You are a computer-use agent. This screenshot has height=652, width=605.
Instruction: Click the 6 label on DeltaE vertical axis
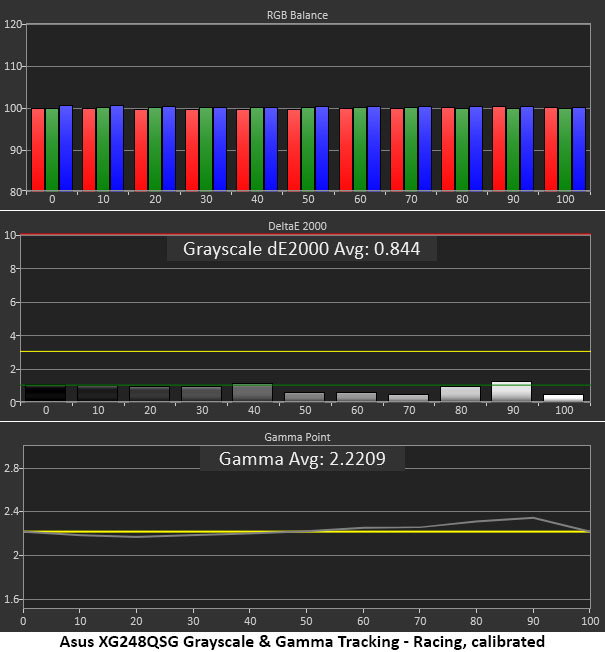(13, 302)
